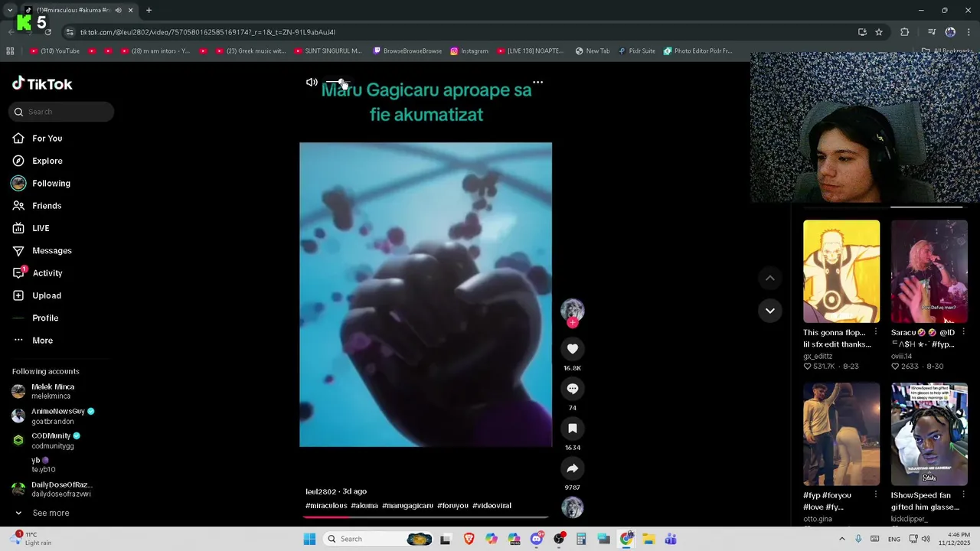Open options for the IShowSpeed fan video
Viewport: 980px width, 551px height.
[x=963, y=495]
